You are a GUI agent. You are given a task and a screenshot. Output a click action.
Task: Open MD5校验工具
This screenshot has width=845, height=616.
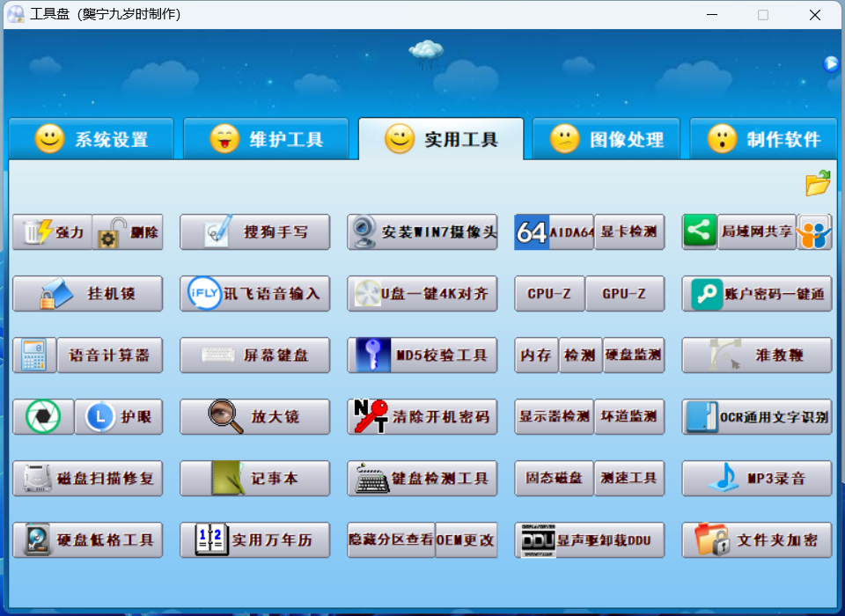(x=422, y=356)
